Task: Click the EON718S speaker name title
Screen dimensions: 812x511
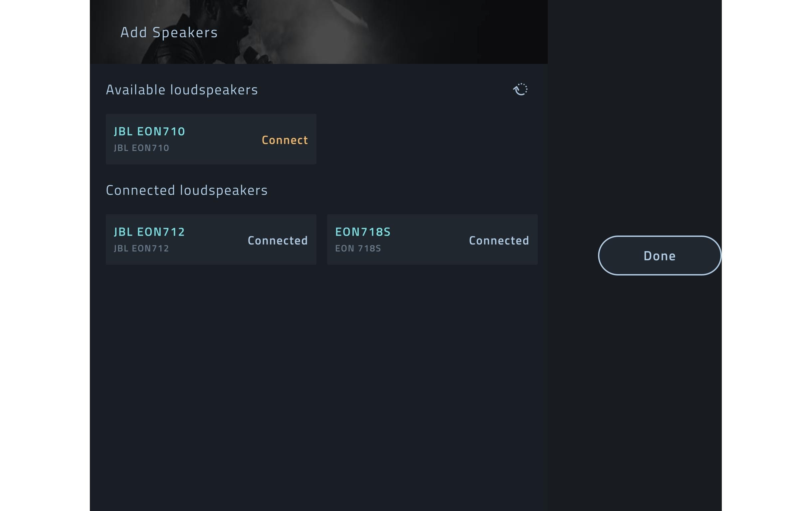Action: [x=363, y=232]
